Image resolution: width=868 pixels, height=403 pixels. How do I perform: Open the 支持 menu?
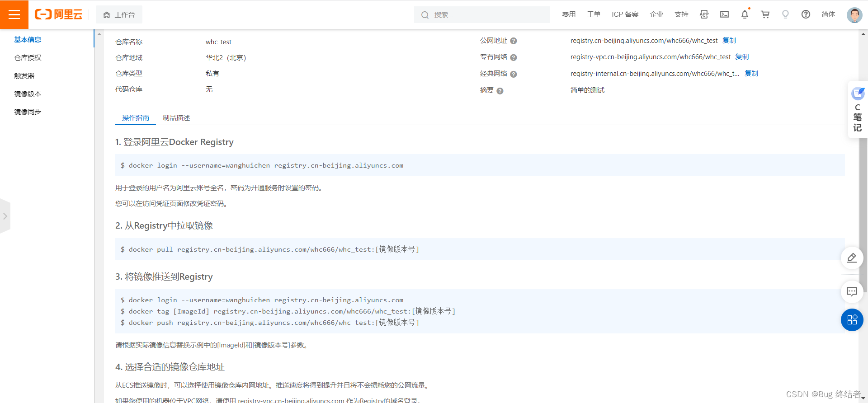pos(681,14)
